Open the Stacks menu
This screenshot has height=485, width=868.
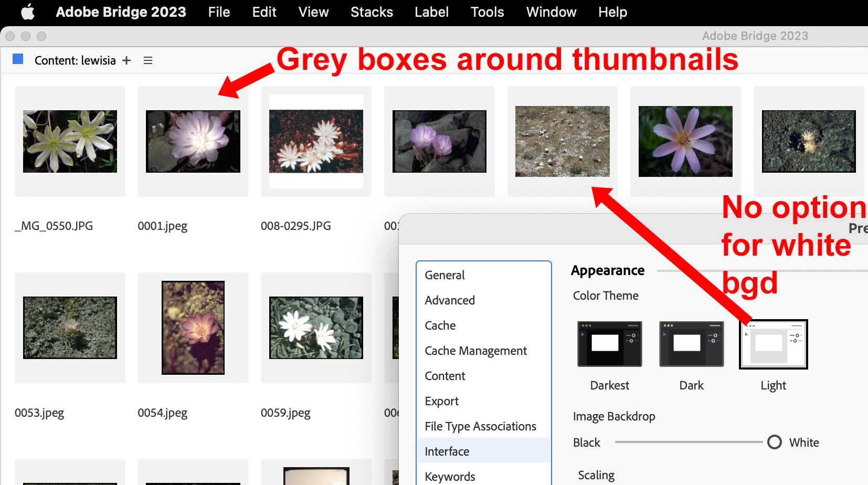click(372, 12)
